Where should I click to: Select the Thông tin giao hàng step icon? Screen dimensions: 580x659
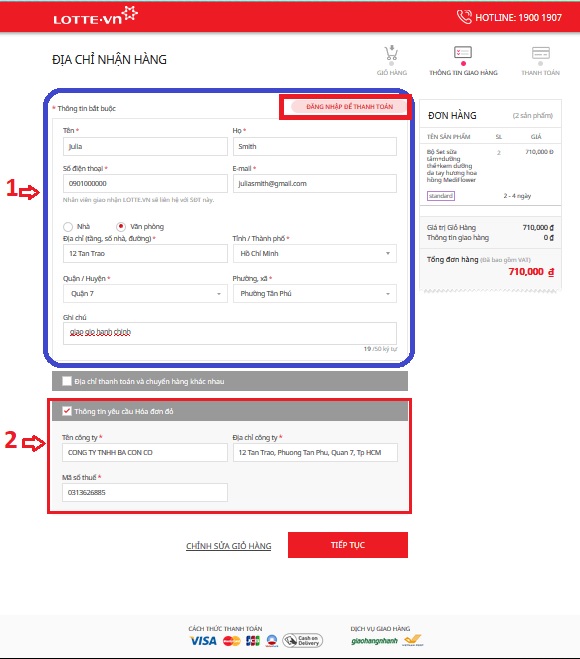463,53
